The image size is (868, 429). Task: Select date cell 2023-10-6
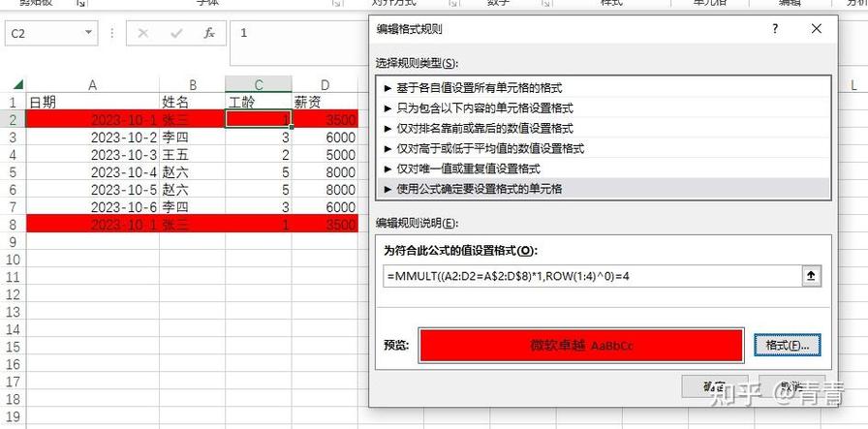(x=92, y=207)
